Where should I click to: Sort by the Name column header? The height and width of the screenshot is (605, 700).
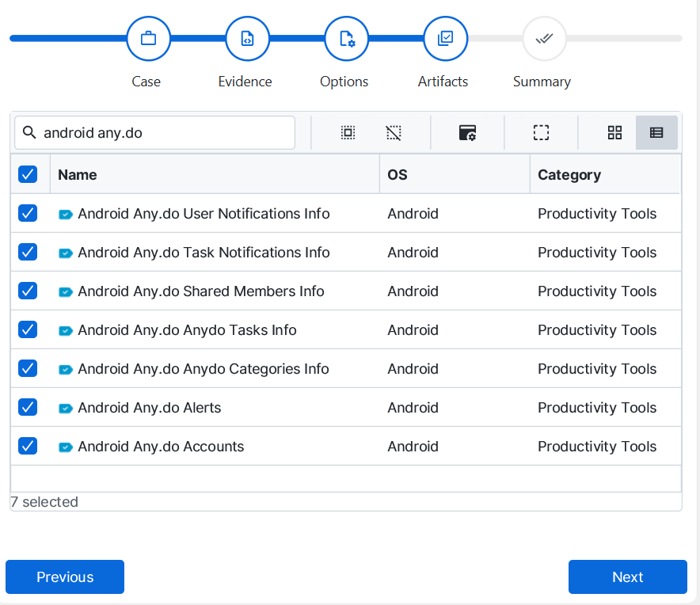[78, 175]
